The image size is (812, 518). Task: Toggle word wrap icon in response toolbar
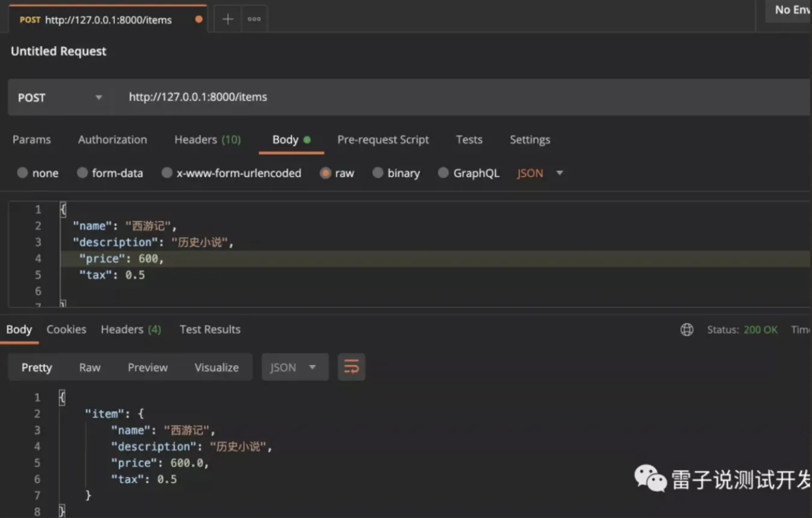(351, 367)
